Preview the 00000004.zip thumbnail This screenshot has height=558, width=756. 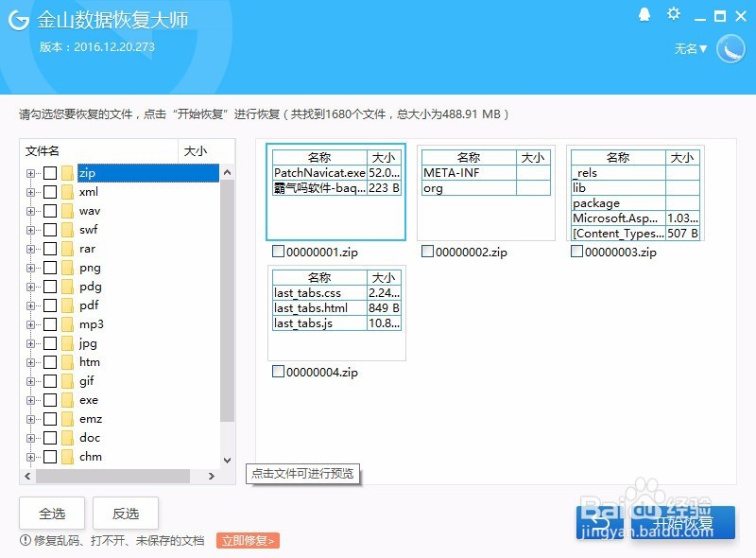click(336, 312)
